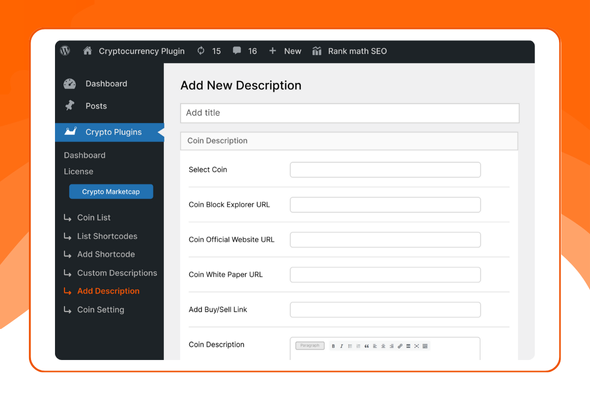
Task: Click the Dashboard gauge icon in sidebar
Action: click(70, 84)
